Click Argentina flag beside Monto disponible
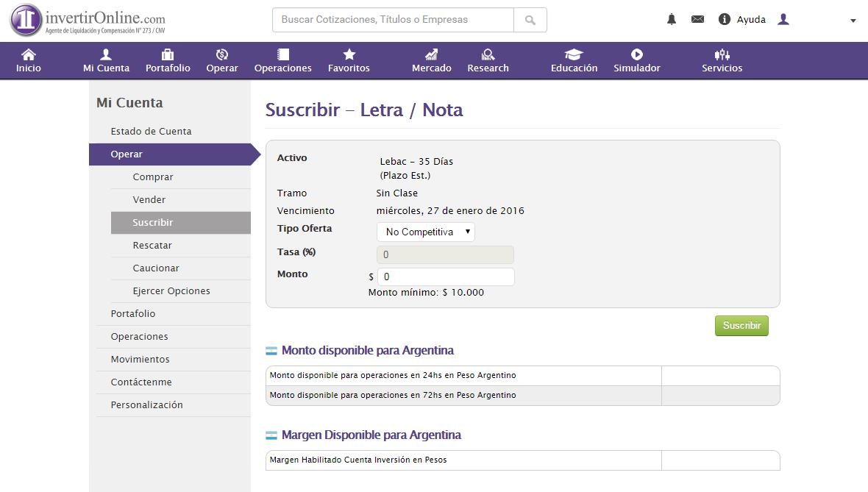 click(271, 351)
